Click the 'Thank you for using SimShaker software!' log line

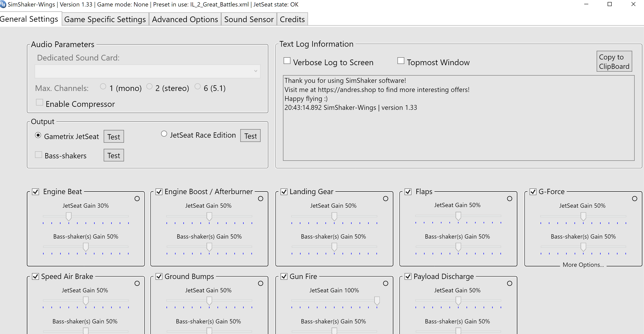345,80
